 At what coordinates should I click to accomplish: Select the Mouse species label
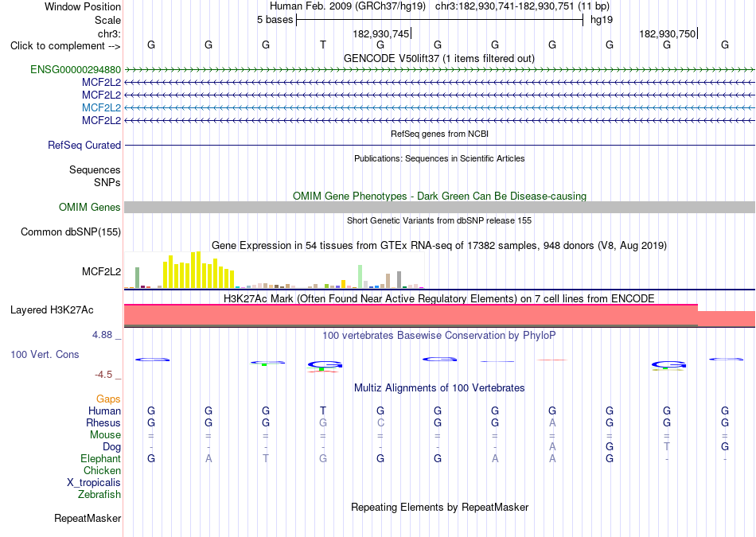[106, 435]
